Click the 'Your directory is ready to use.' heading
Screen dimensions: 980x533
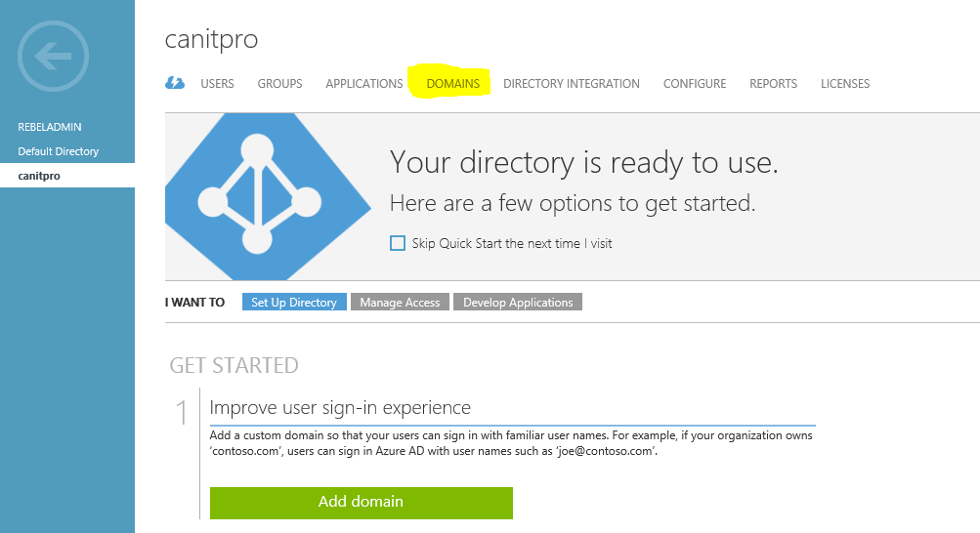pyautogui.click(x=583, y=163)
